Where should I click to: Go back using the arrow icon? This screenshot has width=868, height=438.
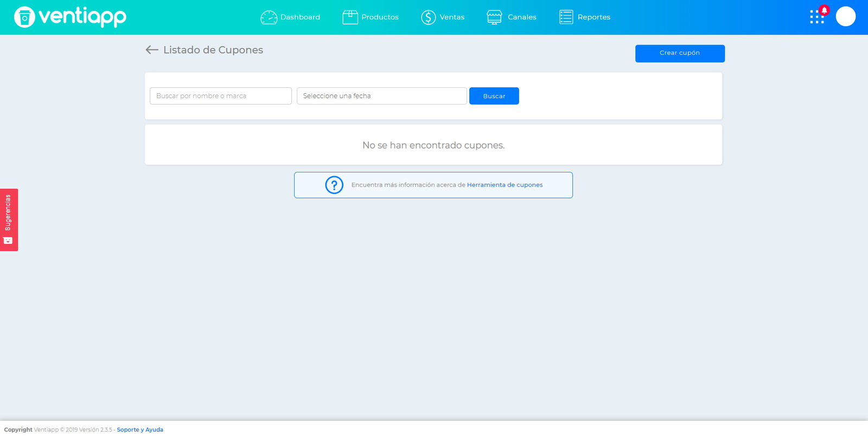pos(152,50)
